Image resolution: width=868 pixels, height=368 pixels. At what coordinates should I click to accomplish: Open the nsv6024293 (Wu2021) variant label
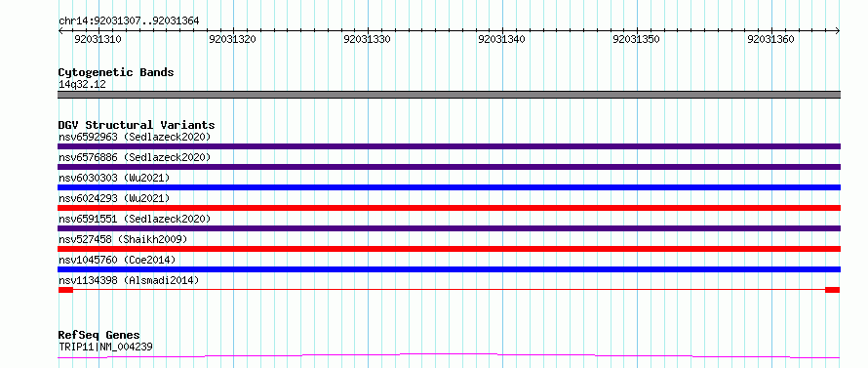(114, 198)
